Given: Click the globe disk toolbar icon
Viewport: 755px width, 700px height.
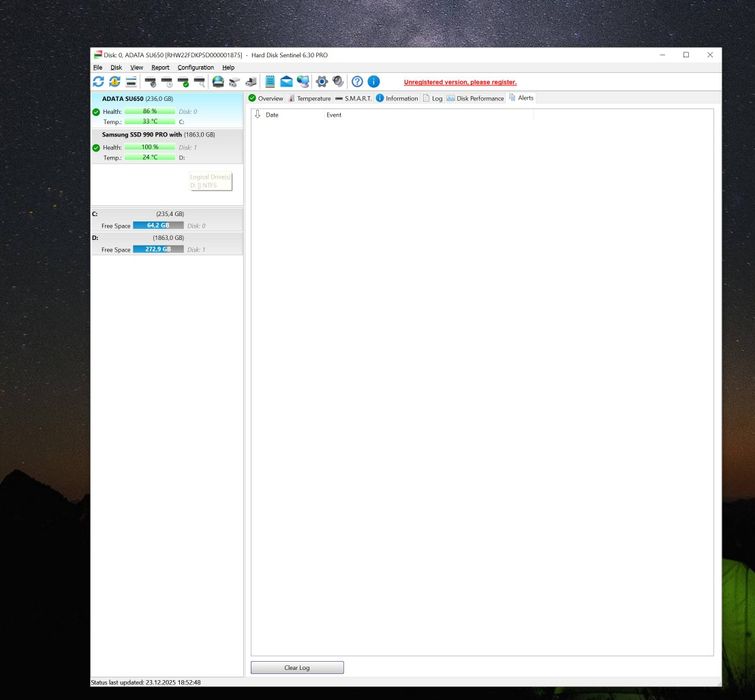Looking at the screenshot, I should pyautogui.click(x=218, y=81).
